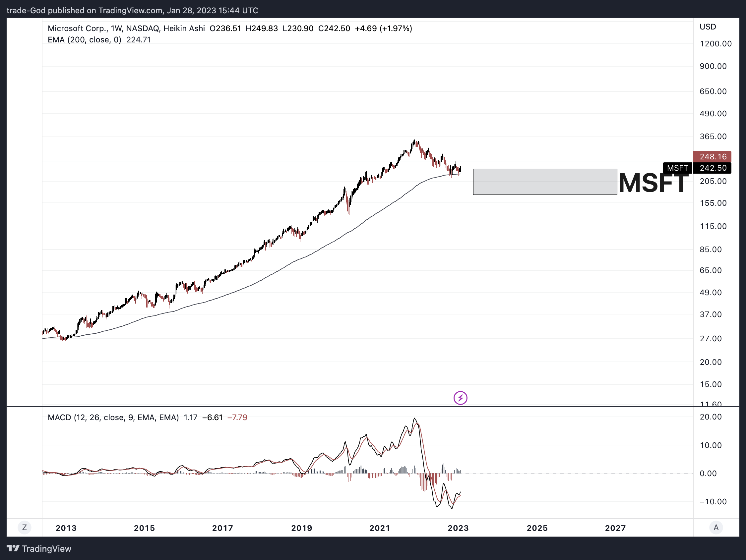Click the trade-God published header text
746x560 pixels.
132,11
